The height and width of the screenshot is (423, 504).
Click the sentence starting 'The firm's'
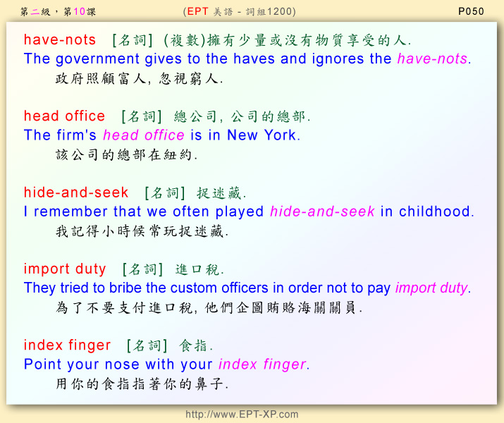tap(161, 135)
